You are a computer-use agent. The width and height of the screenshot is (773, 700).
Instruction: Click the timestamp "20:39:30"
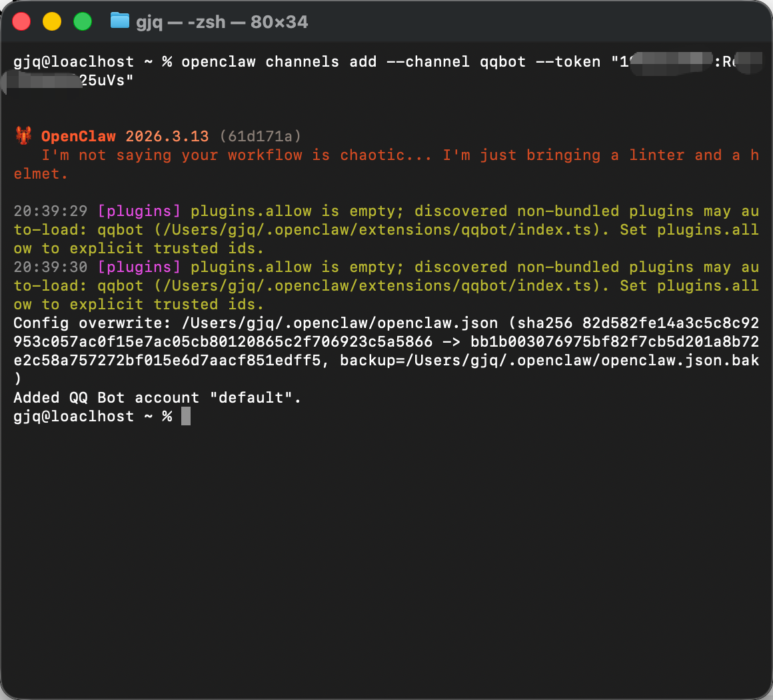pos(50,267)
